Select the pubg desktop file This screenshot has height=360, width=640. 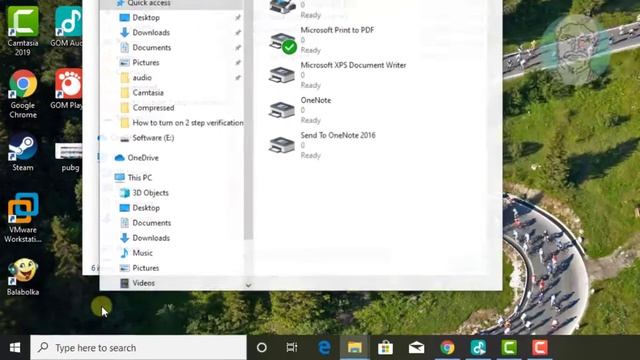(x=69, y=157)
